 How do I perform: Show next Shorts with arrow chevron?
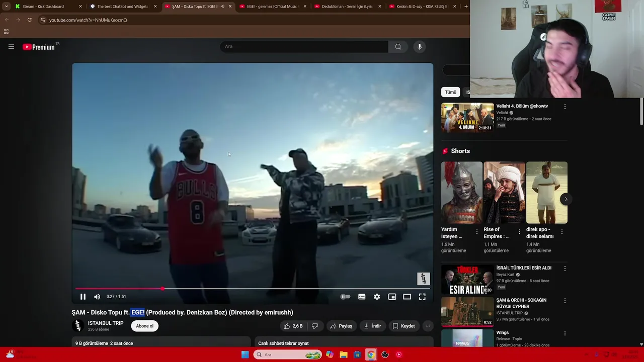pos(566,199)
